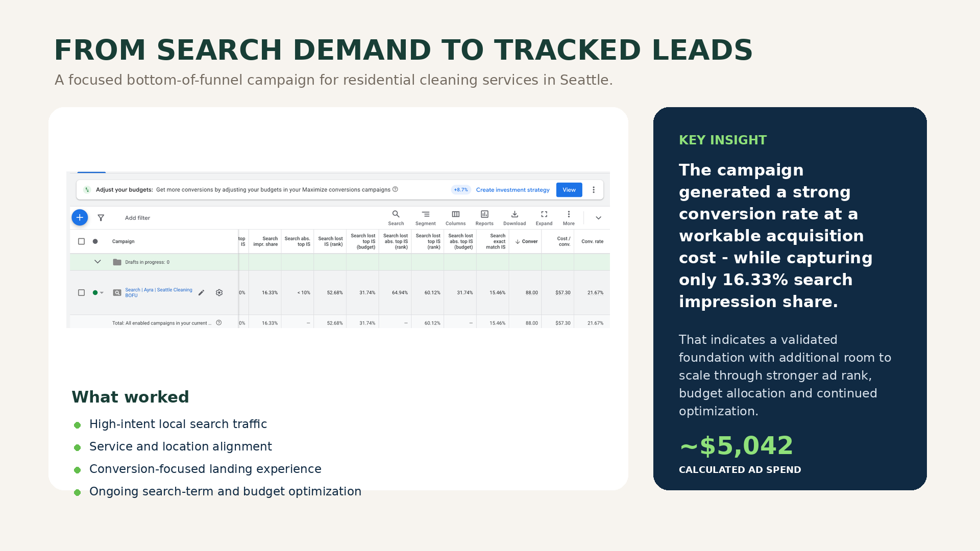Screen dimensions: 980x551
Task: Sort by Search lost abs. top IS (rank) header
Action: pos(396,241)
